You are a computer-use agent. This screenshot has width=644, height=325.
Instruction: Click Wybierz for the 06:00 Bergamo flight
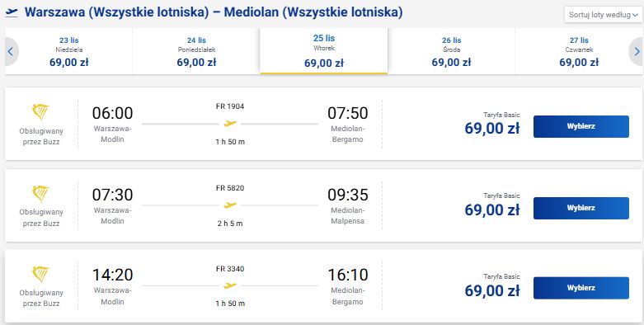click(x=581, y=126)
